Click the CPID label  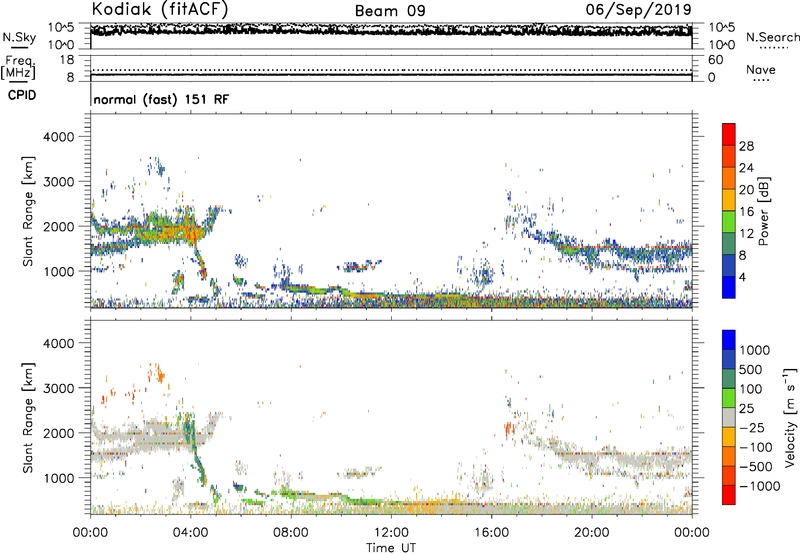pyautogui.click(x=22, y=95)
